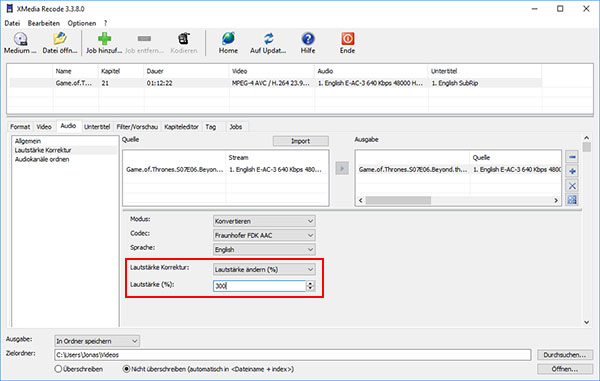Open the Sprache dropdown
The width and height of the screenshot is (600, 381).
[x=264, y=249]
